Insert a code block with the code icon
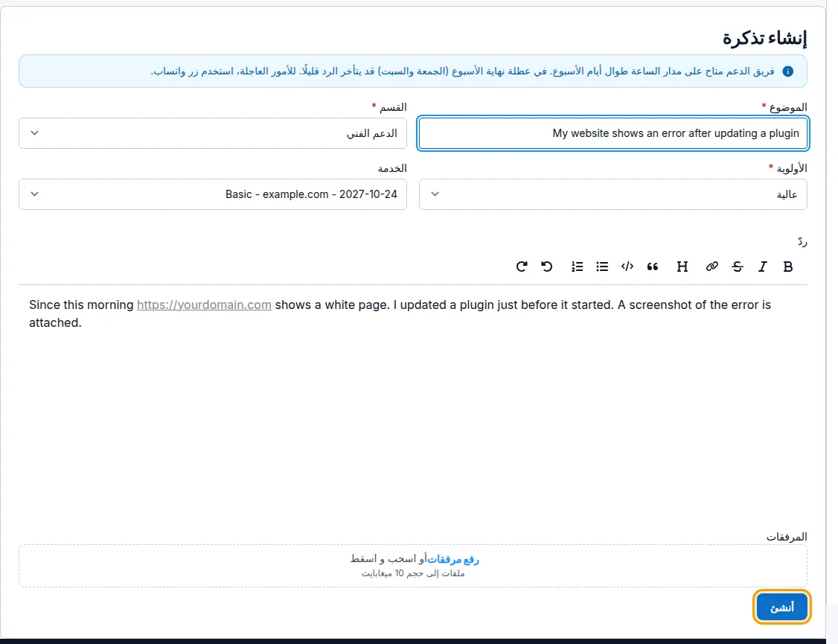 627,267
